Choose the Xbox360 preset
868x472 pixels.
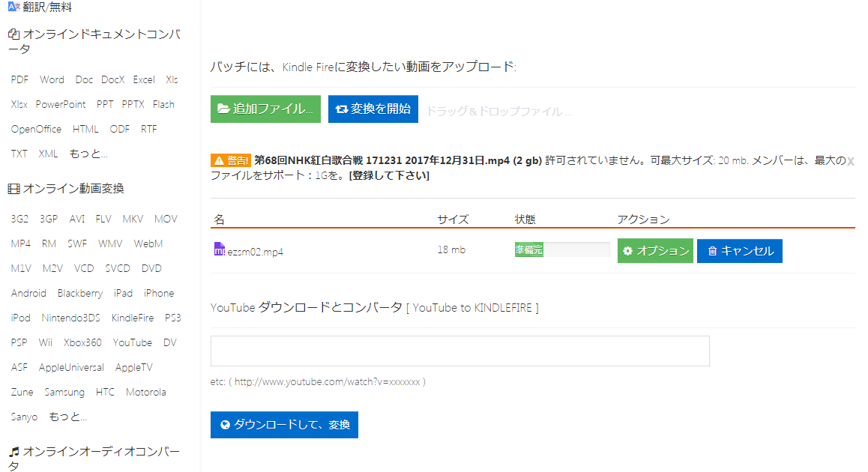pyautogui.click(x=82, y=342)
